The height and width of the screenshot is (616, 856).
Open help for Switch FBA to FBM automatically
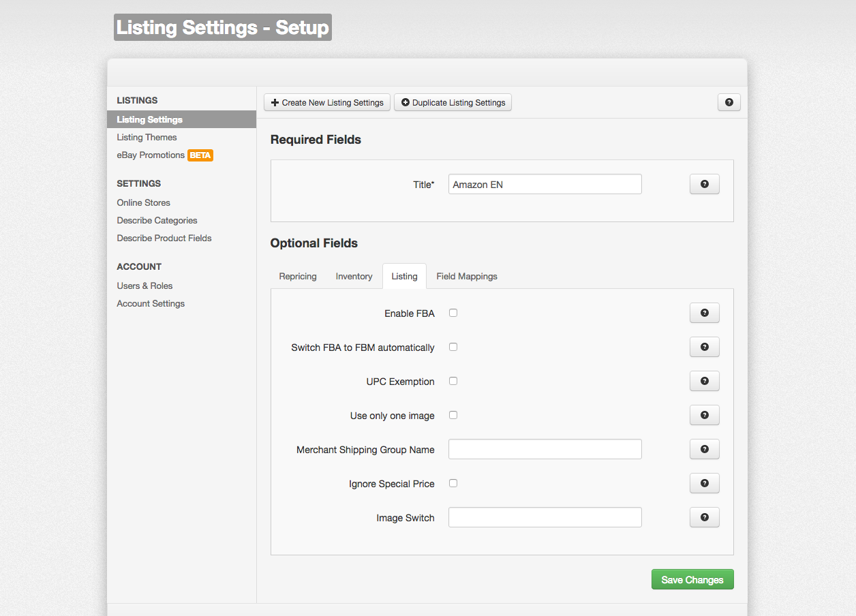(705, 347)
